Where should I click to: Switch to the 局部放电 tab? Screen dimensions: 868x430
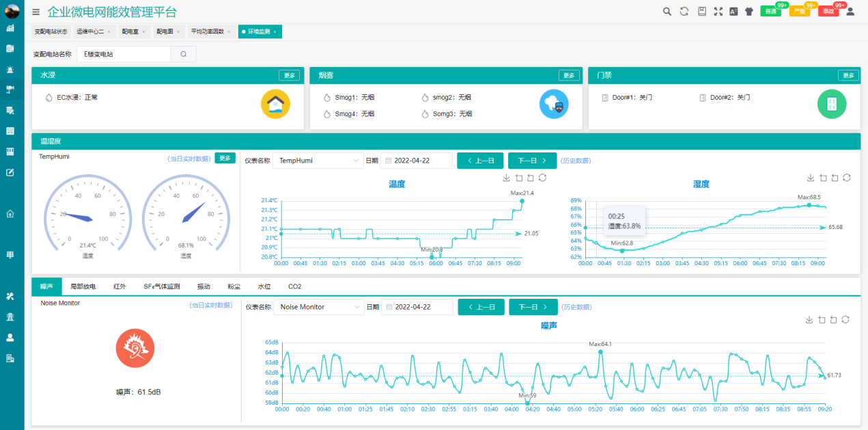click(83, 286)
